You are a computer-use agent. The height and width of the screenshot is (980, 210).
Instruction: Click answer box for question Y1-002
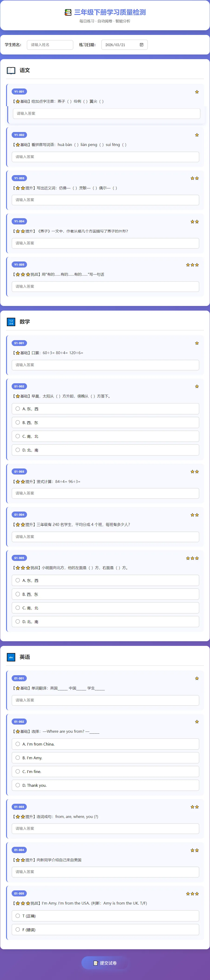[x=105, y=157]
